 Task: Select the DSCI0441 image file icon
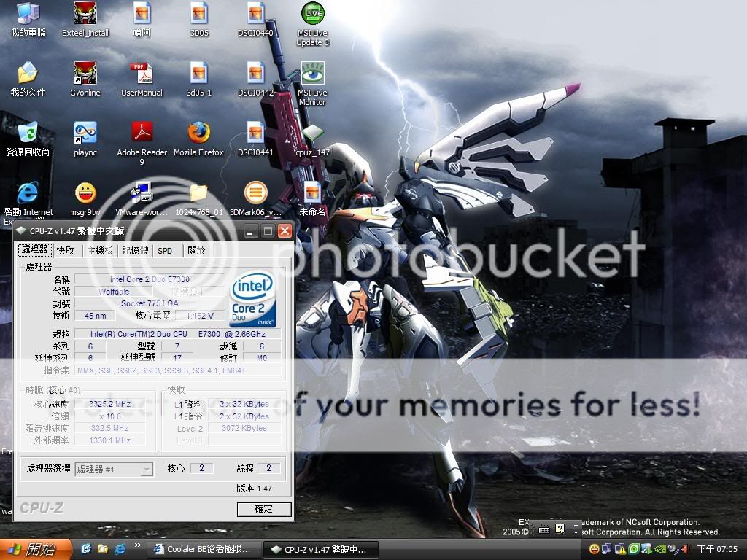tap(256, 139)
